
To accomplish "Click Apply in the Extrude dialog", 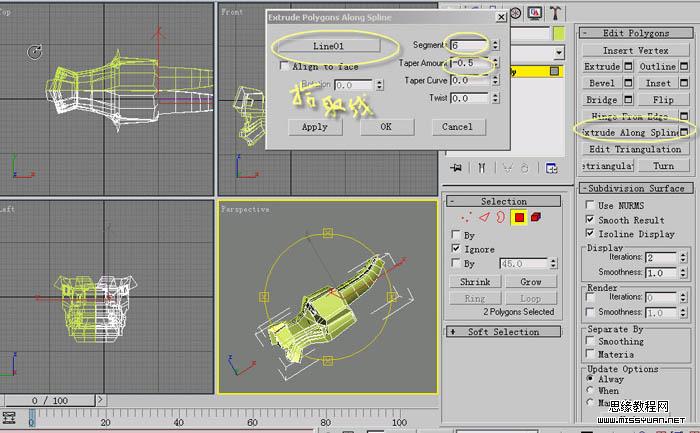I will click(x=315, y=127).
